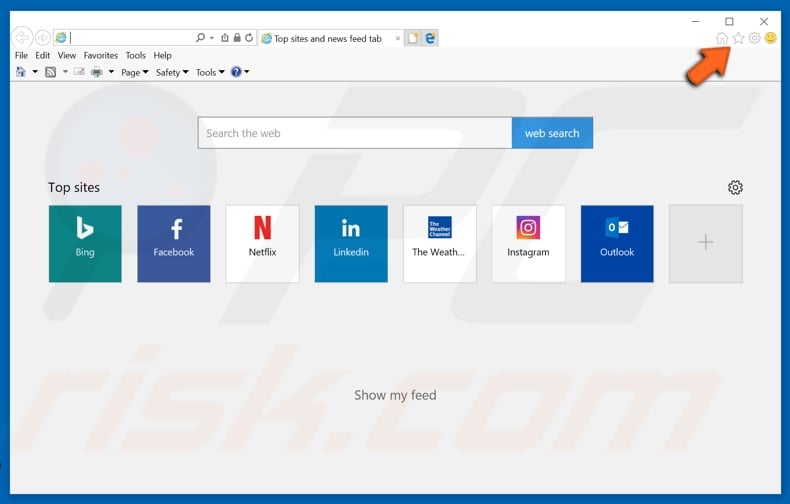Click the address bar input field

coord(131,38)
